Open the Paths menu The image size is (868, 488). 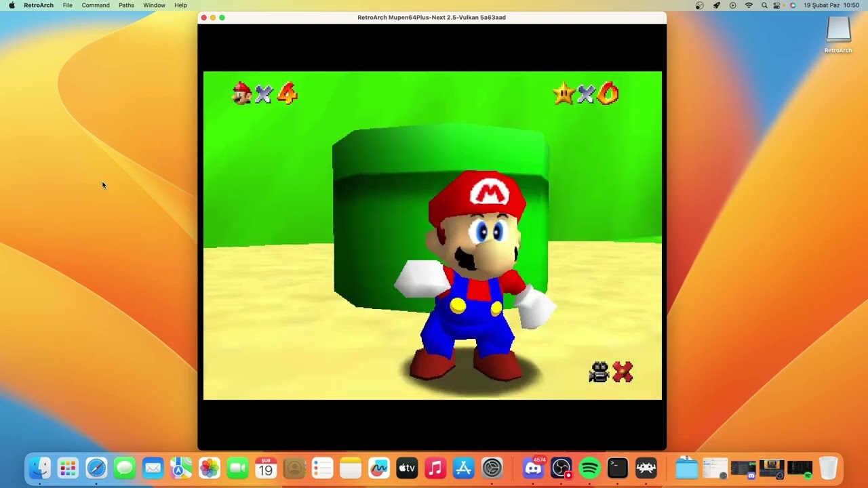point(126,5)
